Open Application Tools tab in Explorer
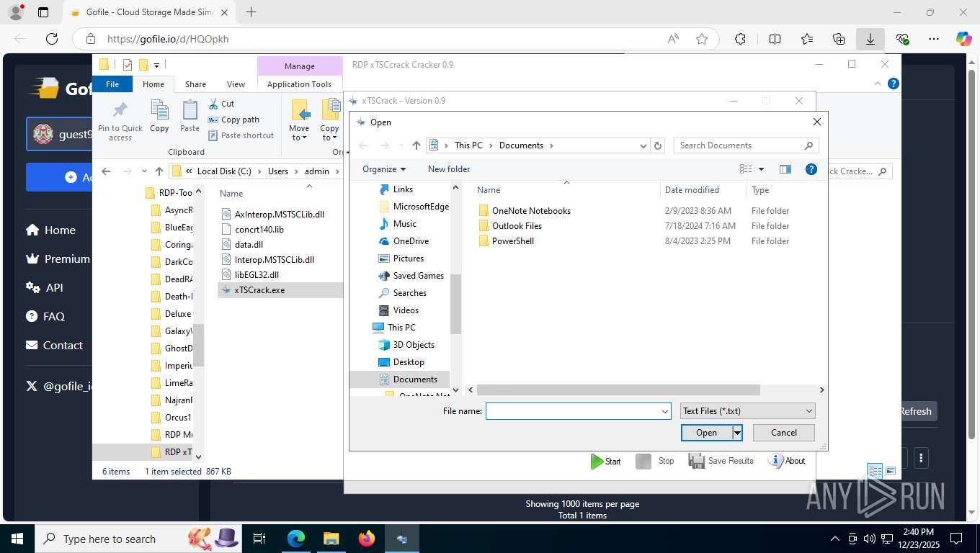The width and height of the screenshot is (980, 553). pos(299,84)
